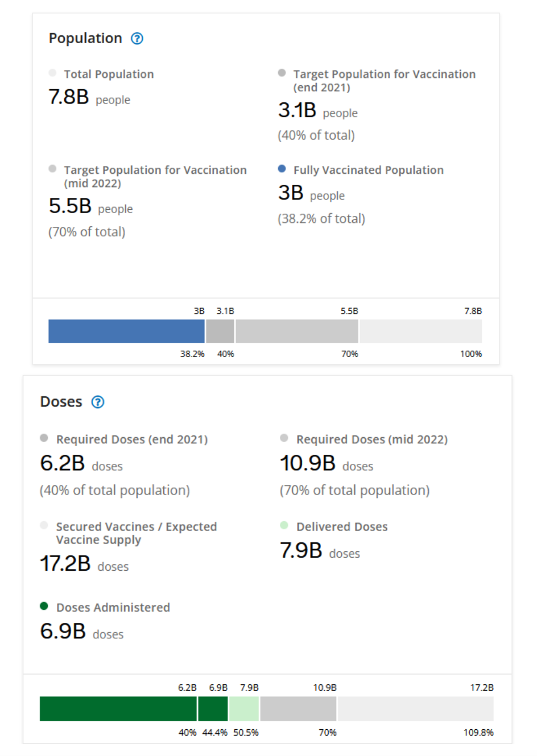This screenshot has width=537, height=756.
Task: Click the Fully Vaccinated Population label
Action: 368,170
